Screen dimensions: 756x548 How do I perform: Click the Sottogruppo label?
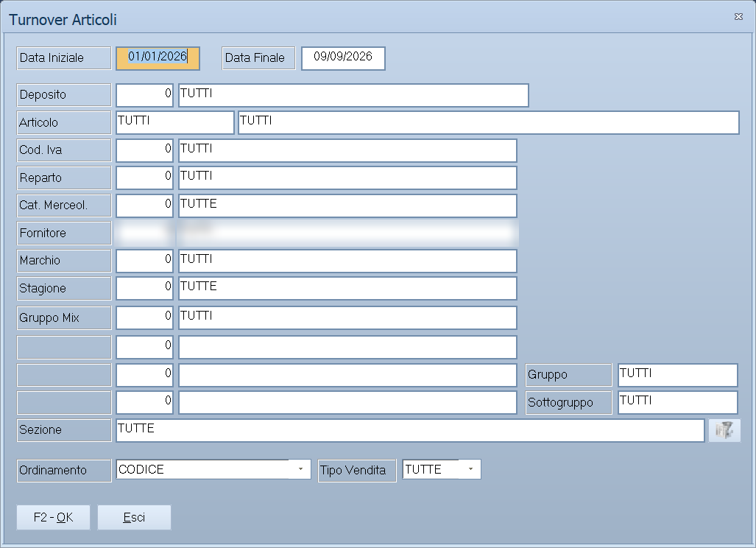[x=568, y=403]
